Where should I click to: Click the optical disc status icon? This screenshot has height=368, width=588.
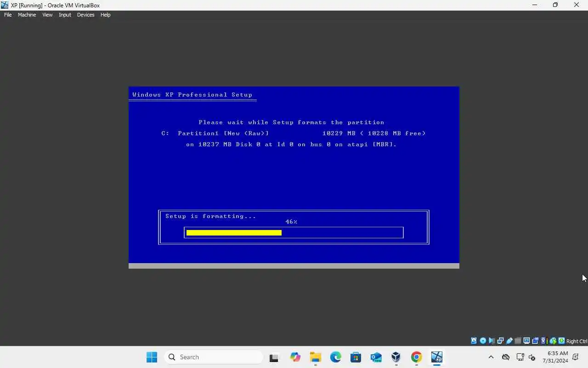coord(483,341)
